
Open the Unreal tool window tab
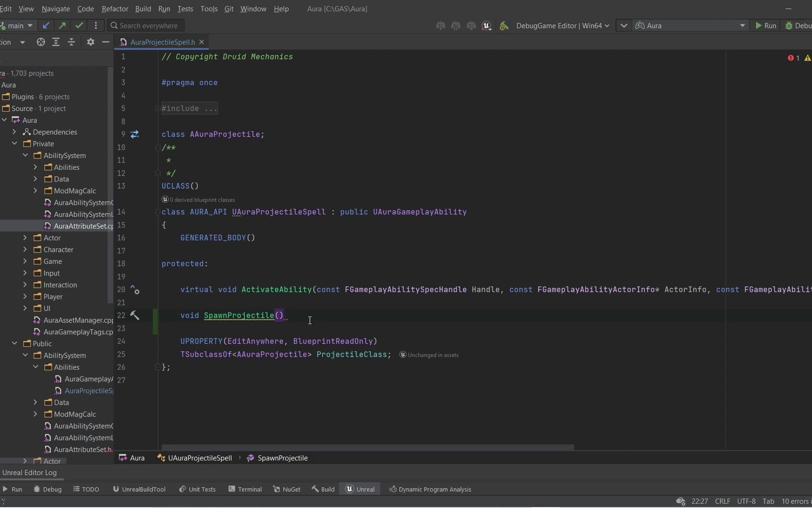click(x=360, y=489)
